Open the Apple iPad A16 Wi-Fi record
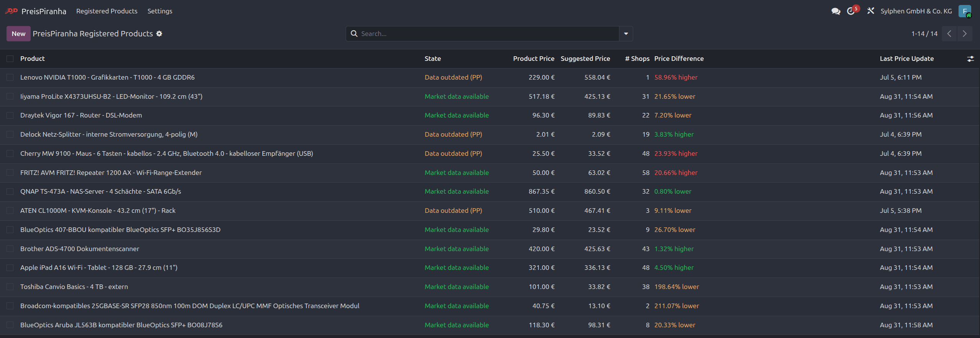Screen dimensions: 980x338 (x=99, y=268)
